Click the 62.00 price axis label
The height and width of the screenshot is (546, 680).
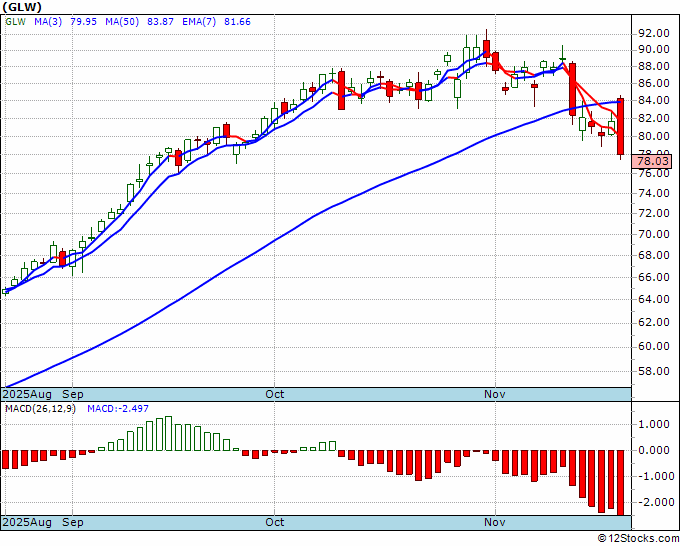point(654,323)
